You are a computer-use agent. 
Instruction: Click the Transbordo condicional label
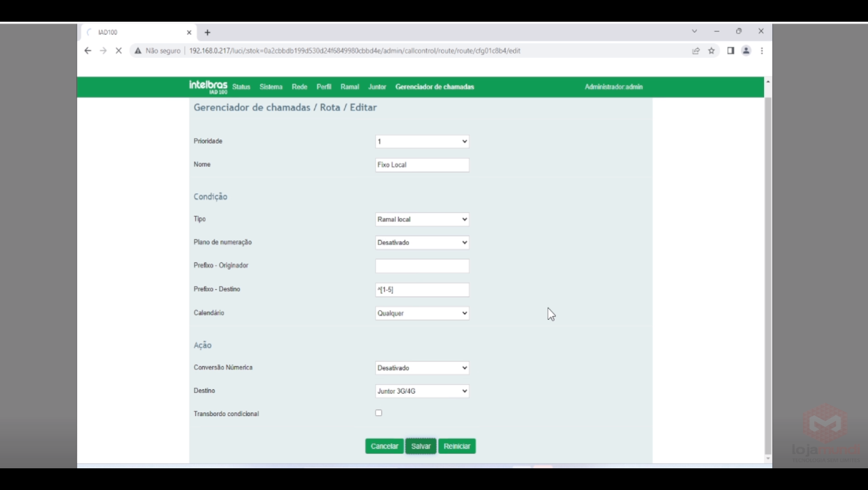click(226, 414)
